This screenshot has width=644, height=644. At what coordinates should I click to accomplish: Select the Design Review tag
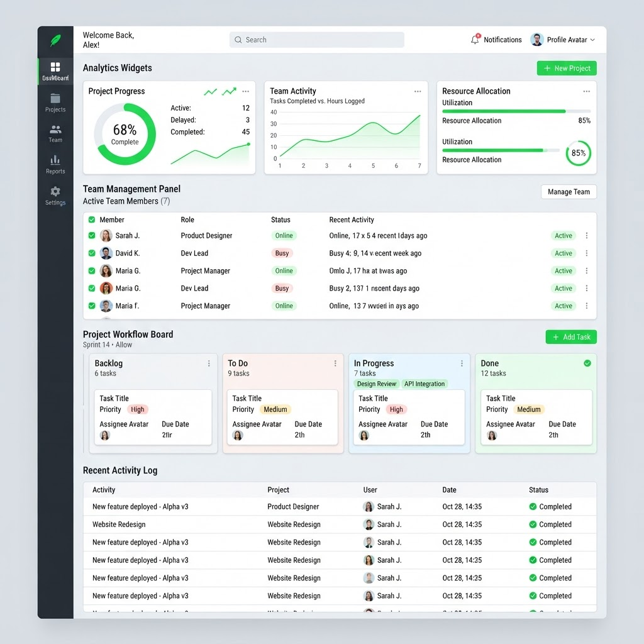coord(376,384)
